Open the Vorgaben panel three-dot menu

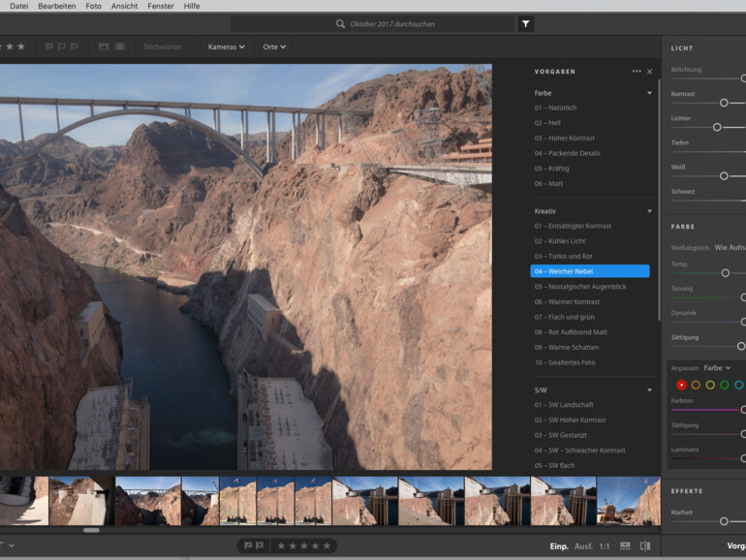point(637,72)
